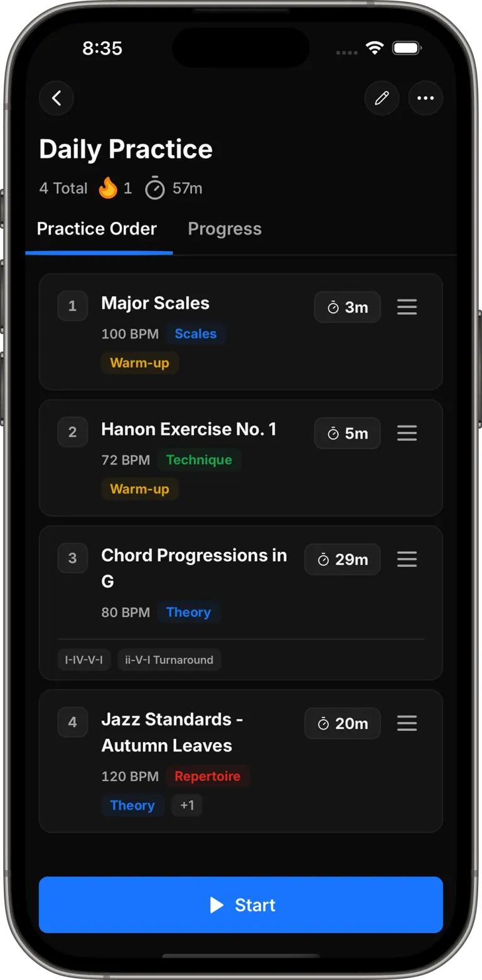Tap the back chevron button
Screen dimensions: 482x980
point(56,98)
